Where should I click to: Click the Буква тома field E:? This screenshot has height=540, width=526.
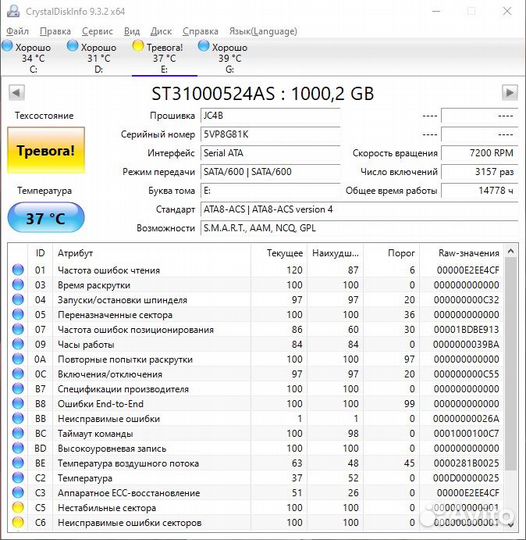[x=270, y=190]
